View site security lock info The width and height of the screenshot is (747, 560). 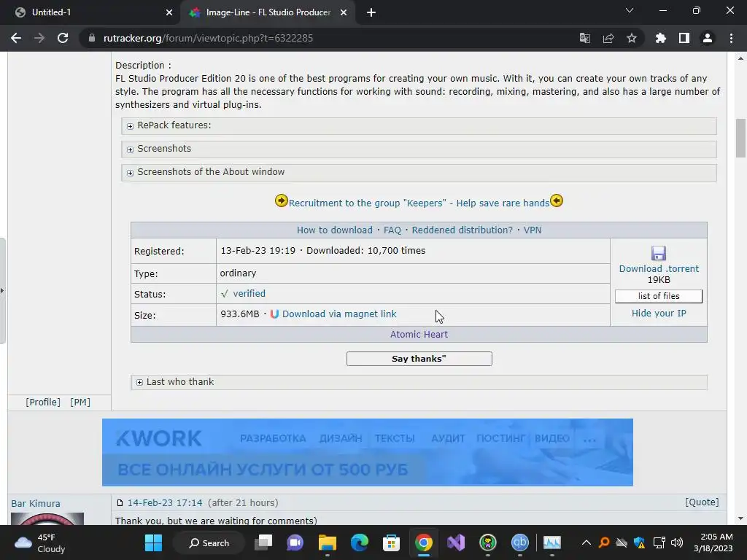click(x=91, y=38)
